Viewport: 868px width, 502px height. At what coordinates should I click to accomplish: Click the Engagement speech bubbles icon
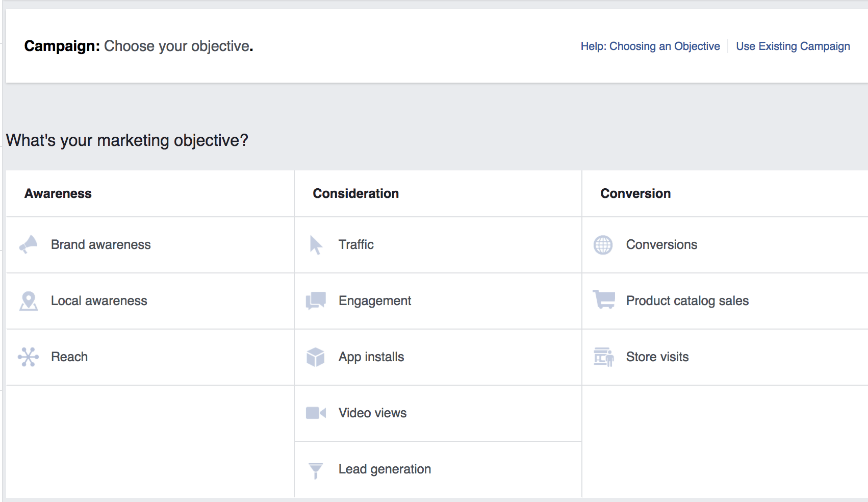tap(316, 300)
